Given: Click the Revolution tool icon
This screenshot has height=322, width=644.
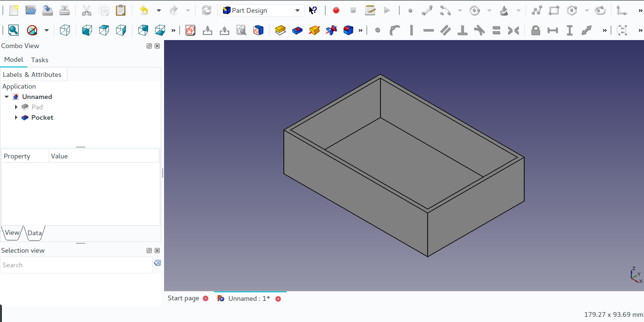Looking at the screenshot, I should 314,31.
